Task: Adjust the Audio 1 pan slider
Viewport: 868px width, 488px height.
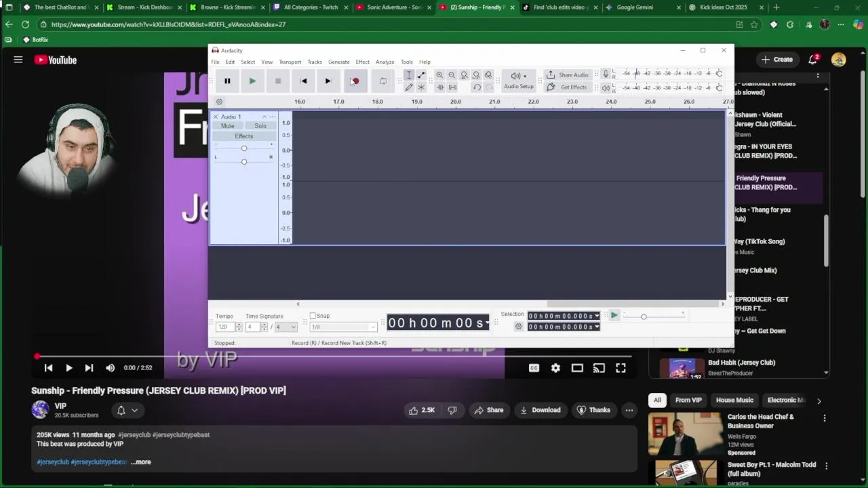Action: (x=244, y=161)
